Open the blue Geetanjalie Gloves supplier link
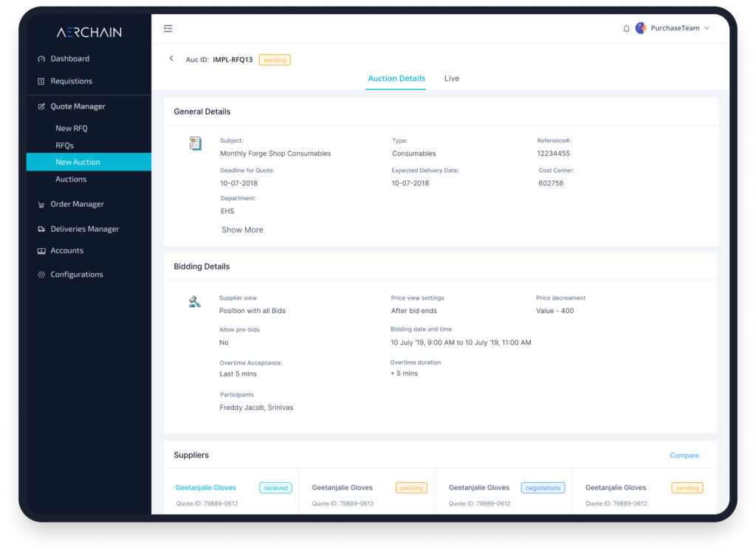Screen dimensions: 756x553 [x=205, y=487]
